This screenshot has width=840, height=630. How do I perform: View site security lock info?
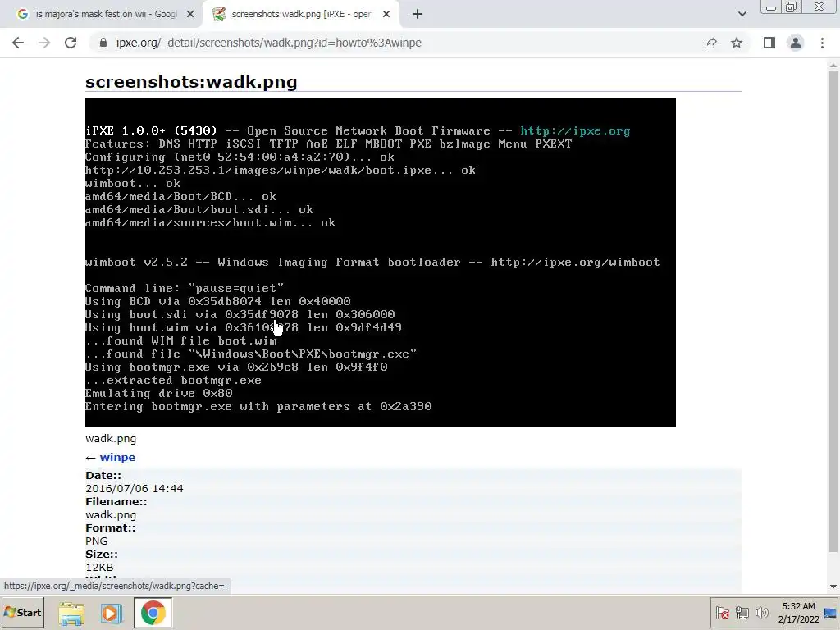tap(103, 43)
